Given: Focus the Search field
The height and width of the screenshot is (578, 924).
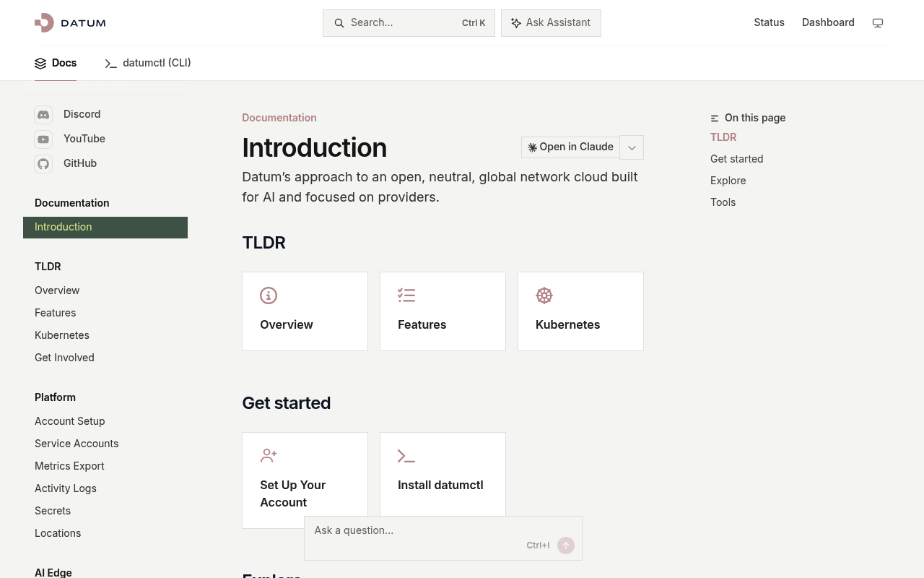Looking at the screenshot, I should 409,23.
